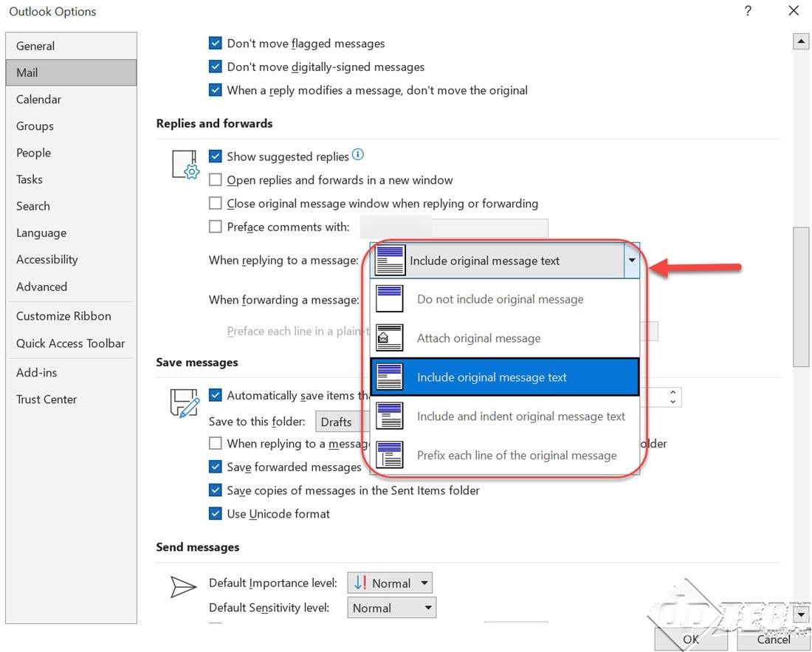812x652 pixels.
Task: Open Trust Center settings
Action: click(72, 399)
